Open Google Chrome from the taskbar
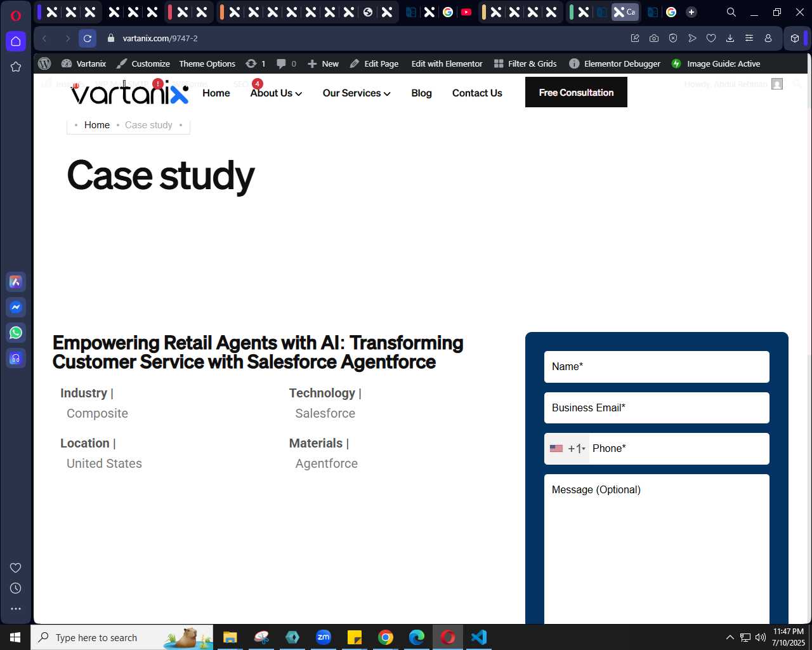The width and height of the screenshot is (812, 650). (x=386, y=637)
